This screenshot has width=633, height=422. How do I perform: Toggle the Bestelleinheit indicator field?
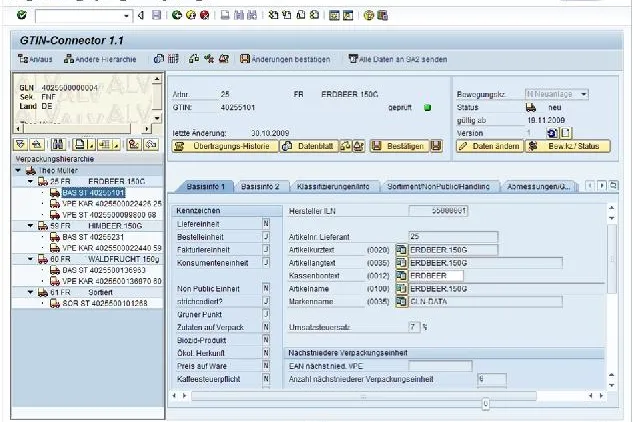click(266, 237)
